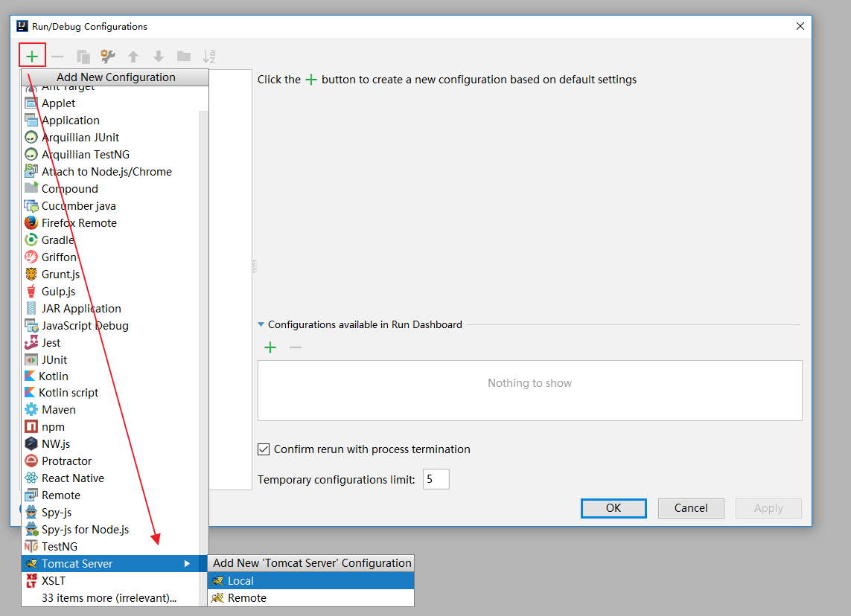This screenshot has width=851, height=616.
Task: Click the Cancel button
Action: pyautogui.click(x=691, y=508)
